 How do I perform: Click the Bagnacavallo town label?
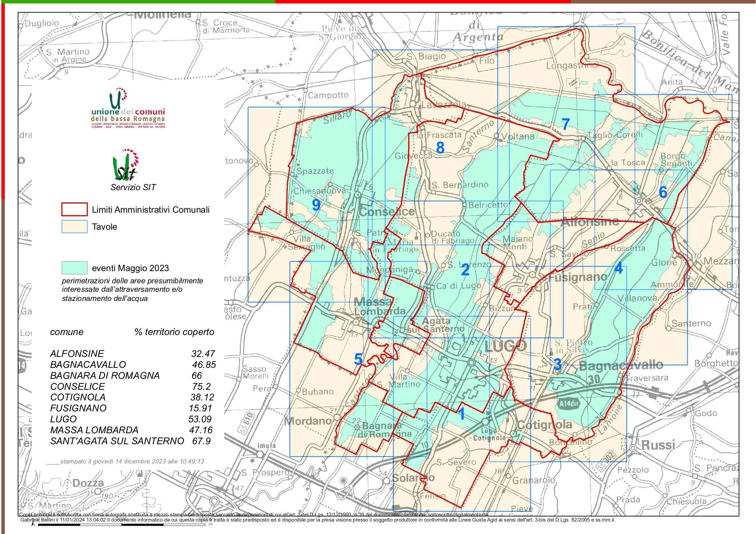point(621,365)
